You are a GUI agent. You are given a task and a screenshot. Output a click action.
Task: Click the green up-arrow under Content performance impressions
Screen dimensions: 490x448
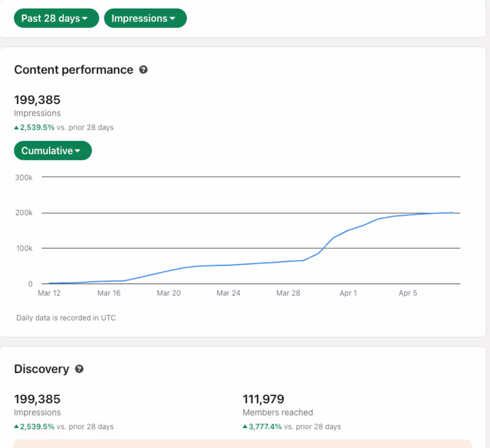coord(16,128)
